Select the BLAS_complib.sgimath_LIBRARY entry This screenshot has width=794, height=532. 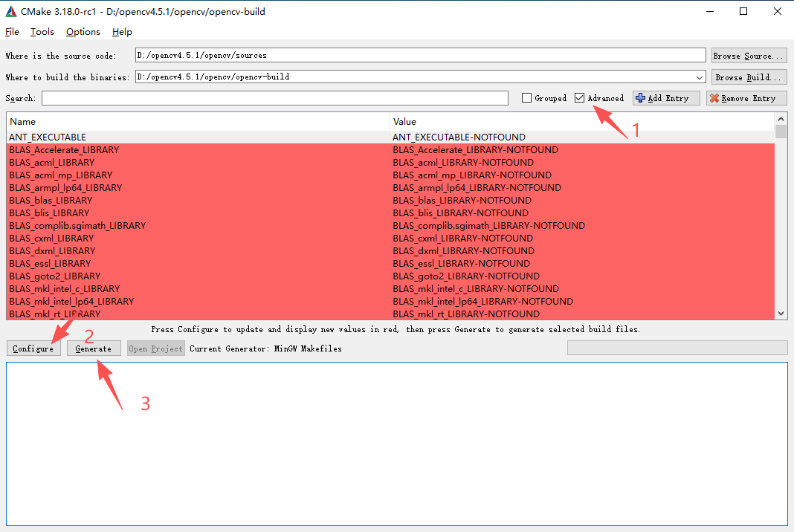pos(77,226)
